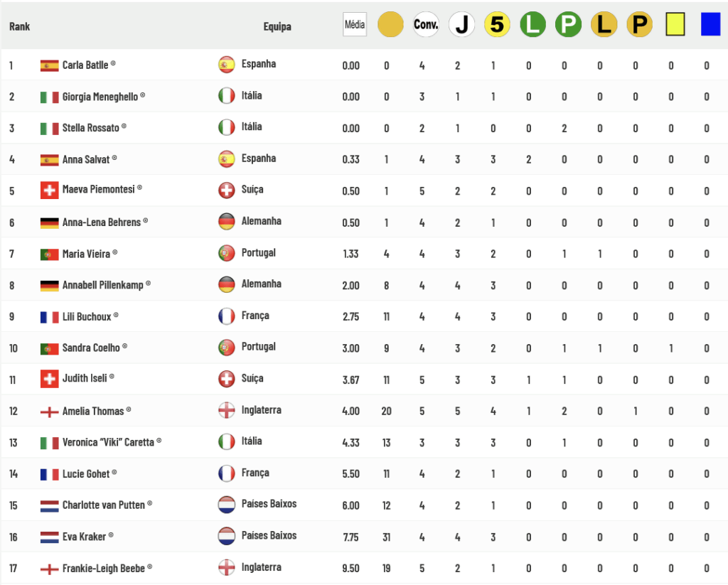728x585 pixels.
Task: Sort by the Conv. column icon
Action: [x=426, y=25]
